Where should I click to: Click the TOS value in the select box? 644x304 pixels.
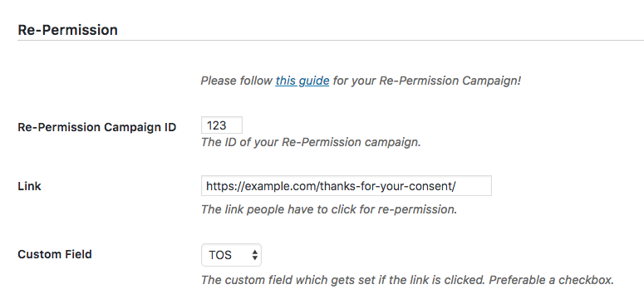pos(220,255)
